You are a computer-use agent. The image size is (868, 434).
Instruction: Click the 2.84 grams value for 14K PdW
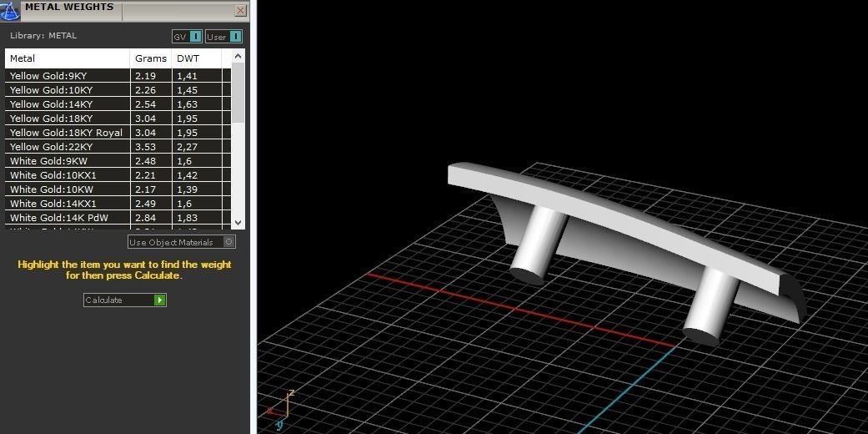[145, 218]
